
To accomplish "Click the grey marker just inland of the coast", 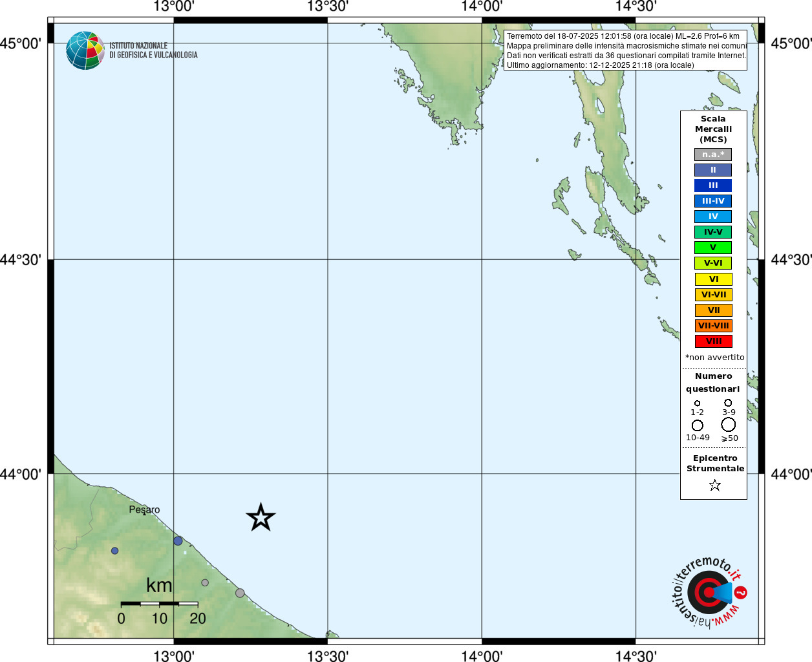I will tap(205, 582).
